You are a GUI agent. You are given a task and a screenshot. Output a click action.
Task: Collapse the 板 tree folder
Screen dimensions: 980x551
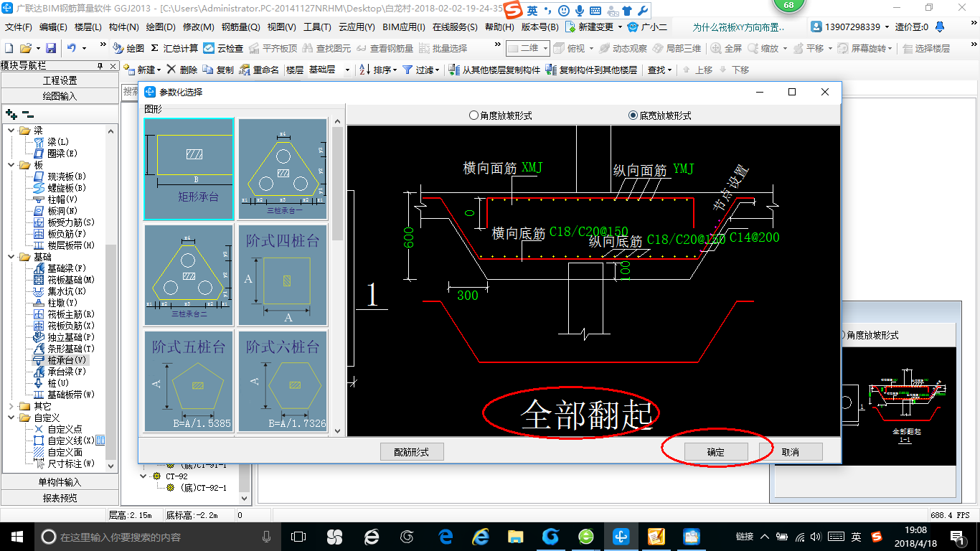[x=11, y=165]
